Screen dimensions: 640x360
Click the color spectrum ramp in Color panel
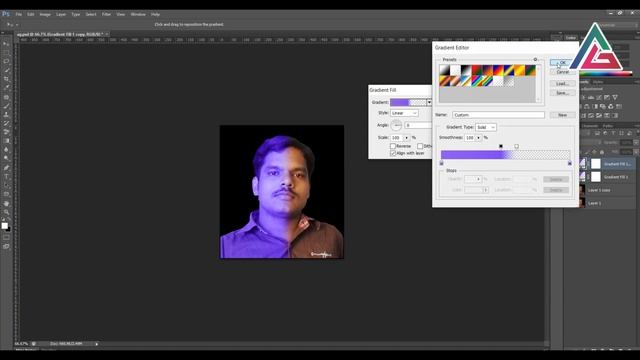click(606, 74)
